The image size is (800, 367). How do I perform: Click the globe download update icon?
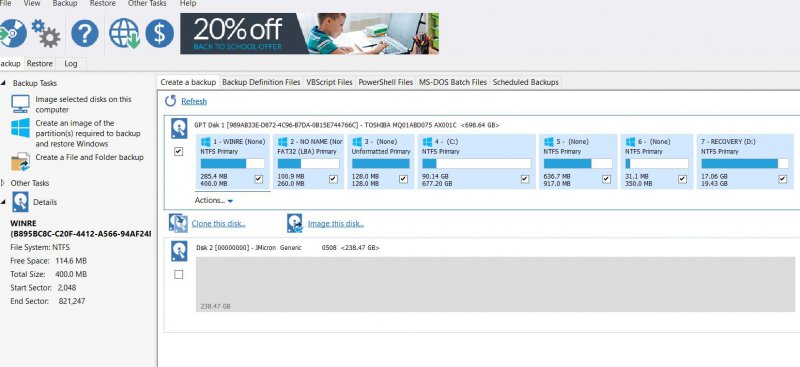pyautogui.click(x=124, y=34)
